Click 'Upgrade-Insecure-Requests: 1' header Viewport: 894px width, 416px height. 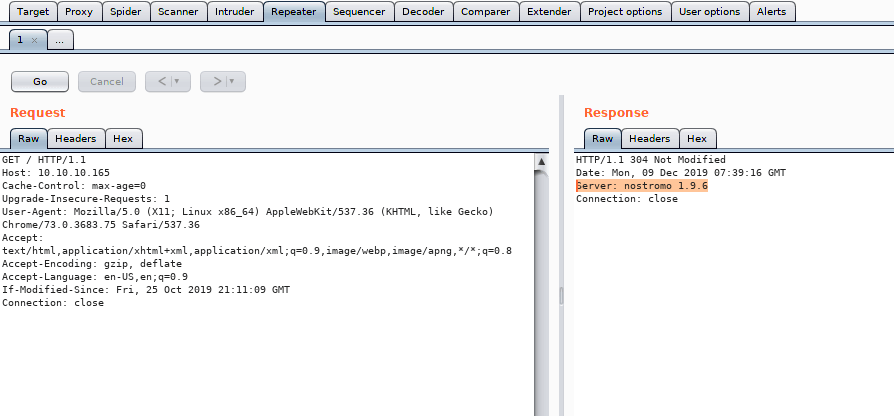pos(86,199)
